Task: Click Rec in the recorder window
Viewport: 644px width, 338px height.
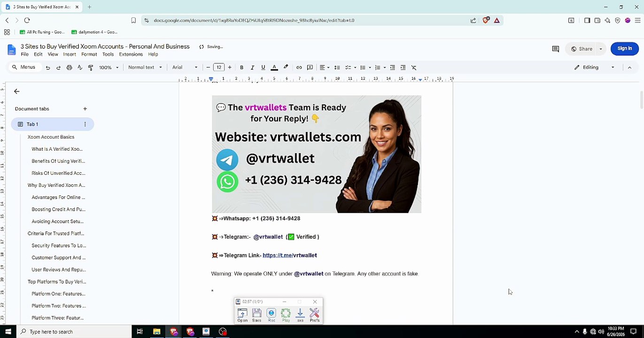Action: click(x=272, y=315)
